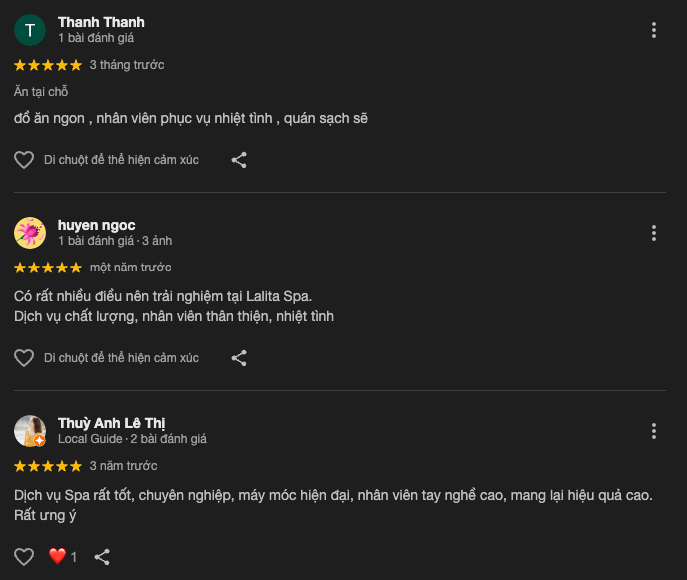Open more options for Thanh Thanh's review

(654, 30)
